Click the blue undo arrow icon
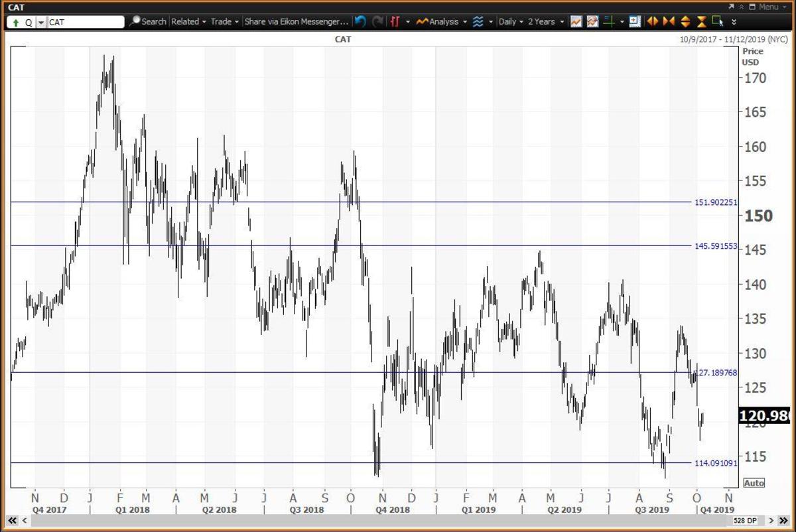Image resolution: width=796 pixels, height=532 pixels. coord(360,22)
